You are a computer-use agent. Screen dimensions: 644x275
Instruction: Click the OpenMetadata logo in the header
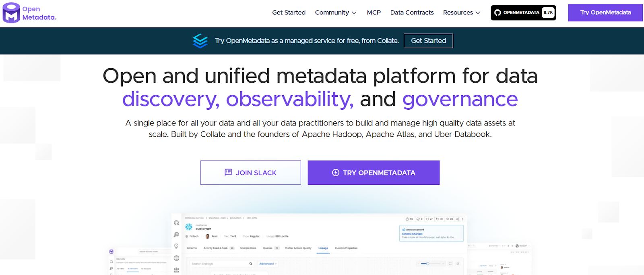point(29,12)
